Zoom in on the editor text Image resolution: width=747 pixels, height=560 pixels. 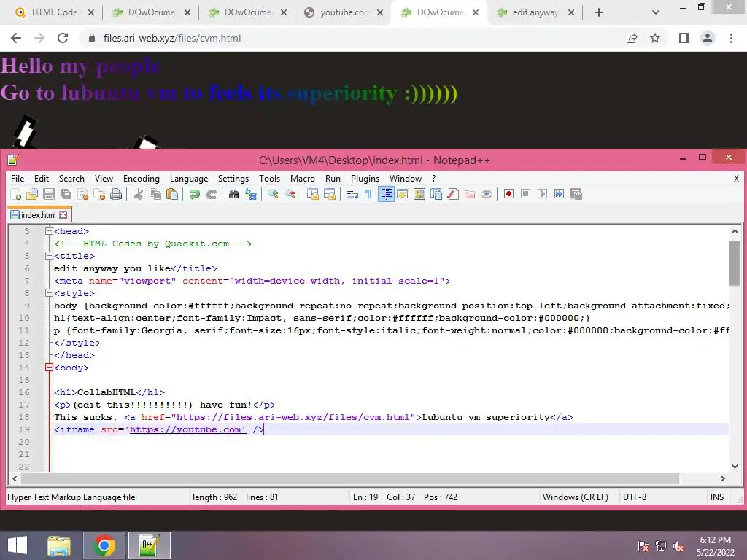pyautogui.click(x=274, y=194)
